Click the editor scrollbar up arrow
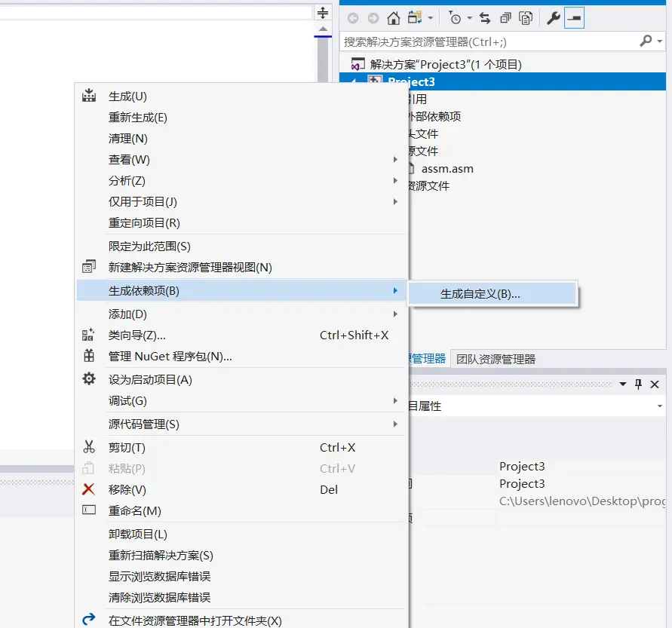 (x=323, y=29)
